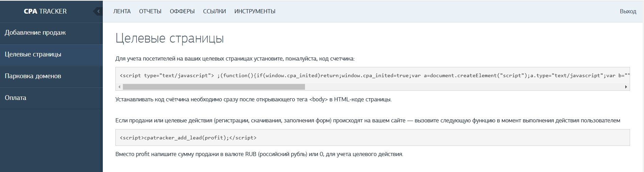The height and width of the screenshot is (172, 644).
Task: Open the ОТЧЕТЫ menu item
Action: (x=150, y=11)
